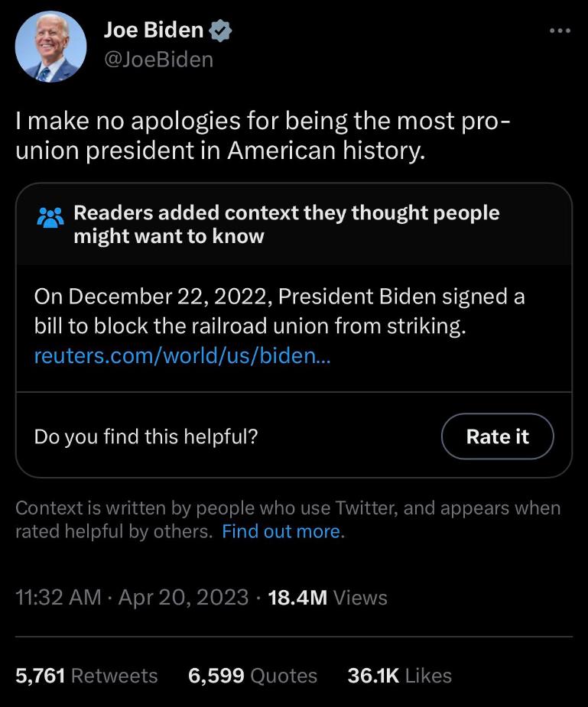
Task: View the 6,599 Quotes list
Action: click(x=252, y=676)
